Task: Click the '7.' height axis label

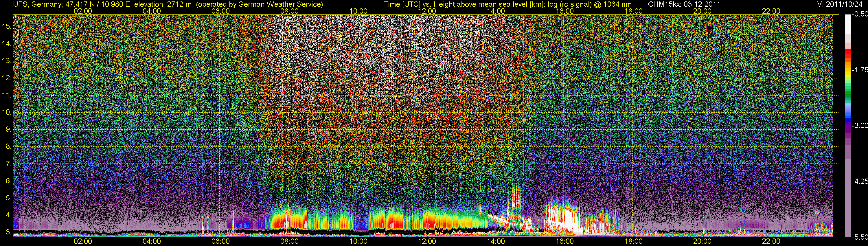Action: 9,164
